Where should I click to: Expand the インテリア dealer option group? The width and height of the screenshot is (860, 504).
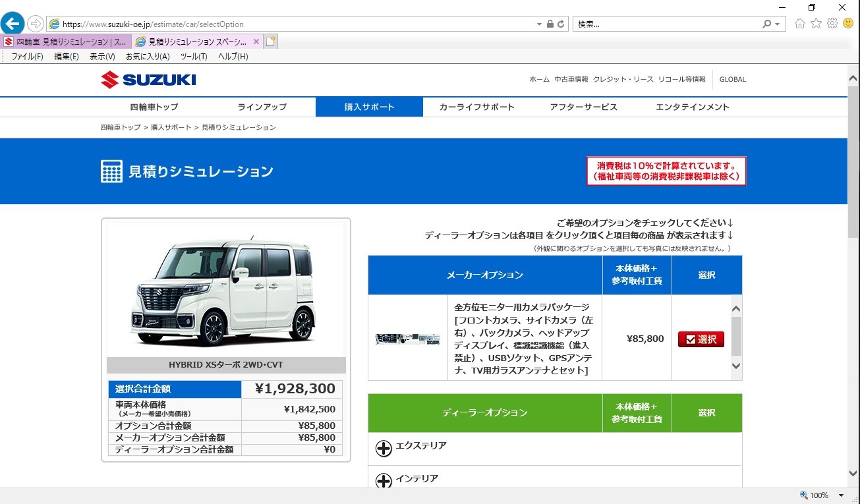point(384,481)
